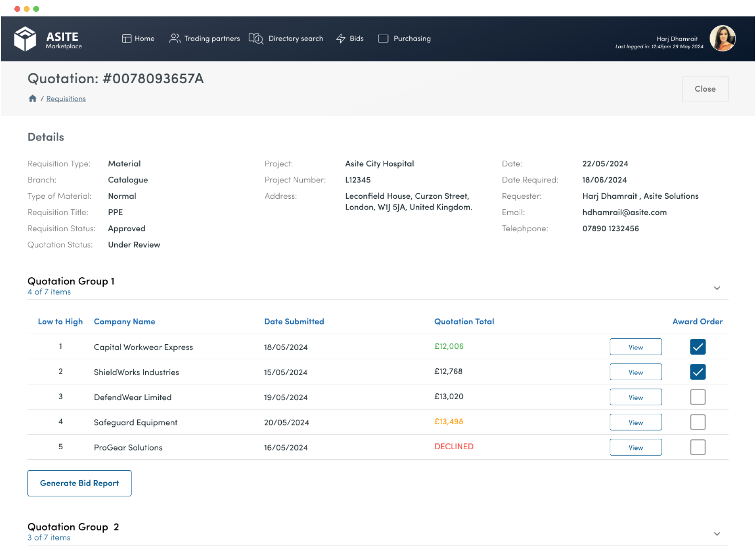756x553 pixels.
Task: Click the Approved requisition status
Action: coord(126,229)
